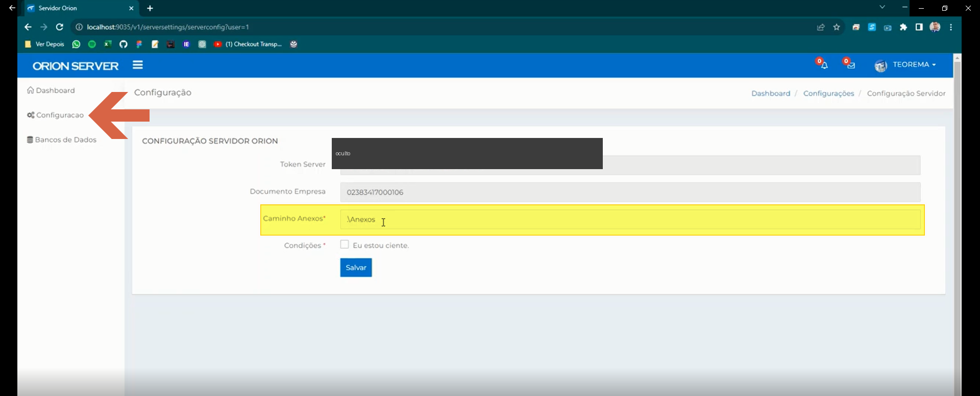Open Bancos de Dados in sidebar

(62, 139)
